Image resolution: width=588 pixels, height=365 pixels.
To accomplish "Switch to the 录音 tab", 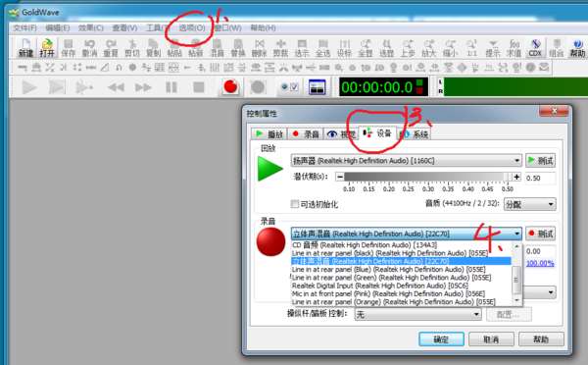I will coord(306,134).
